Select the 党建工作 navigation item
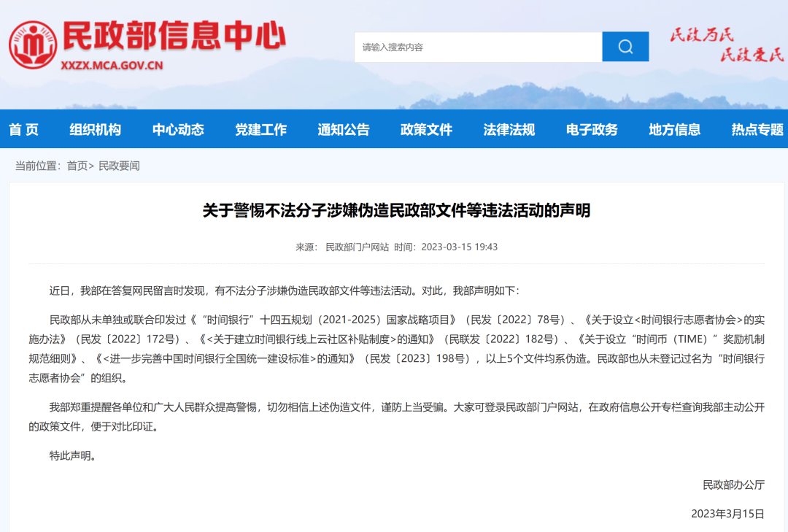 [x=260, y=129]
